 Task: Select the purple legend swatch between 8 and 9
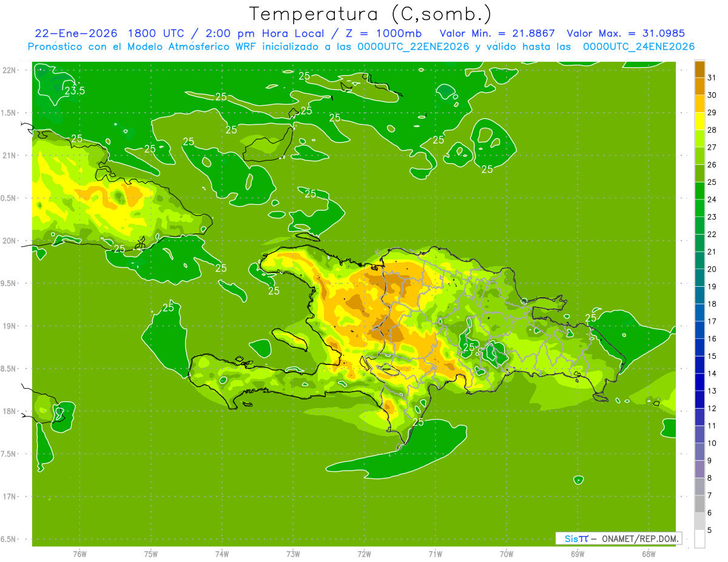click(x=699, y=469)
